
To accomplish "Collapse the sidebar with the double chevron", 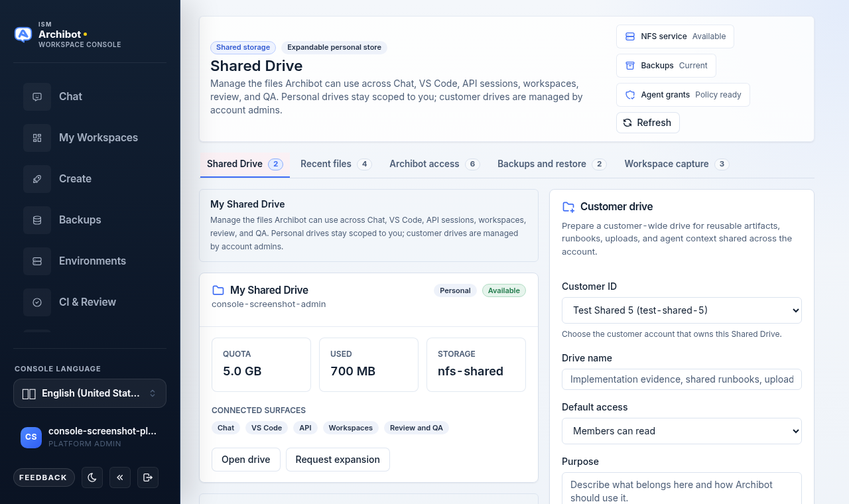I will tap(120, 477).
